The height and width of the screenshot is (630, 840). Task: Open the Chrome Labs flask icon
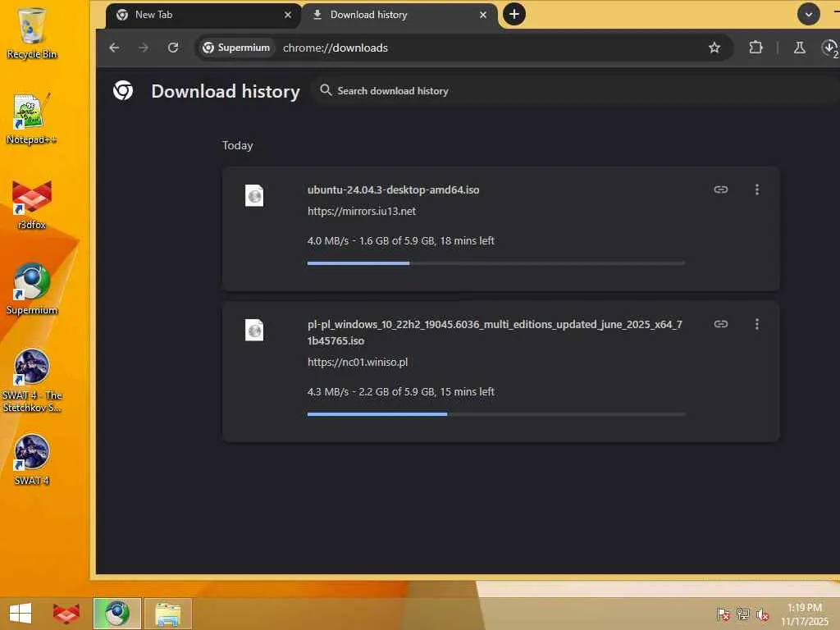click(799, 48)
